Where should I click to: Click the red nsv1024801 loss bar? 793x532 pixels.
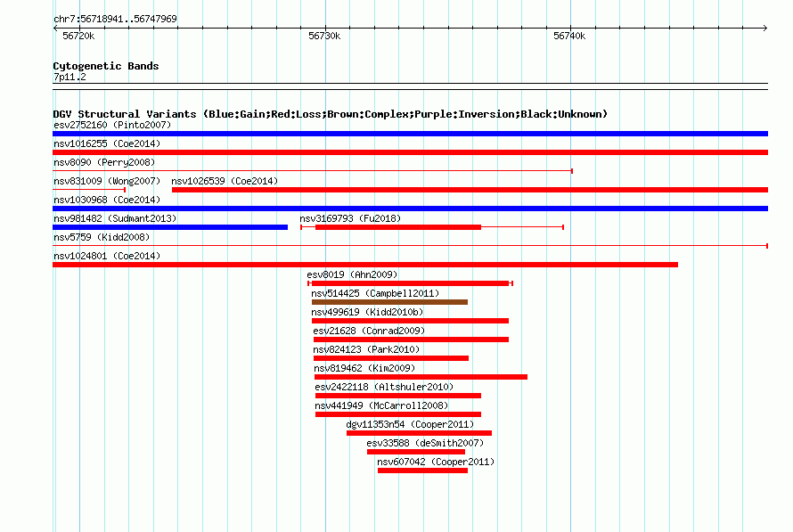tap(365, 265)
